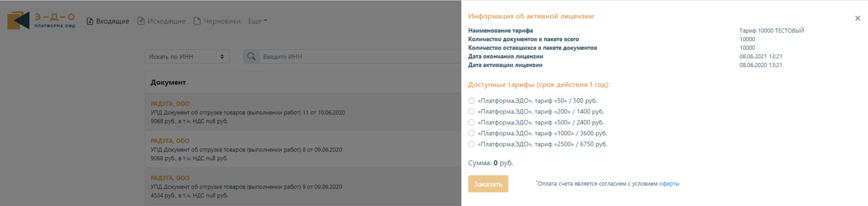Click the magnifier search icon
The height and width of the screenshot is (206, 868).
tap(251, 57)
